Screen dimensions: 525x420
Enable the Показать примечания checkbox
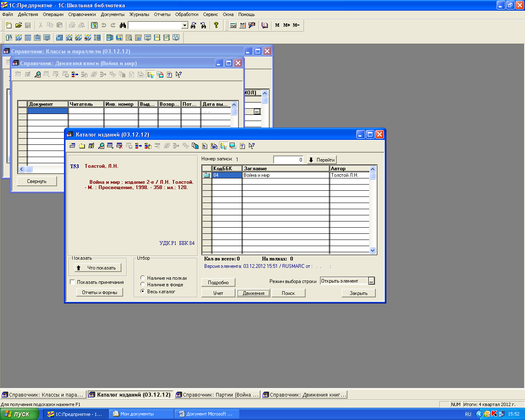click(x=73, y=282)
